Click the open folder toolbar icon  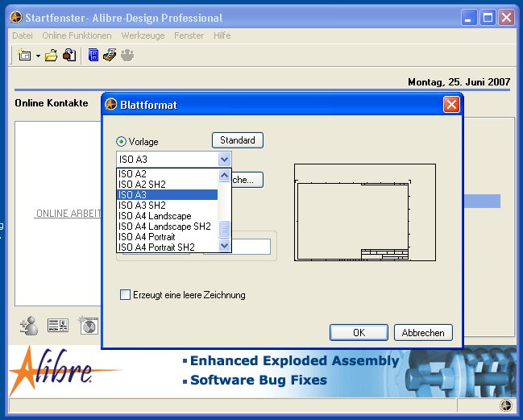tap(51, 56)
